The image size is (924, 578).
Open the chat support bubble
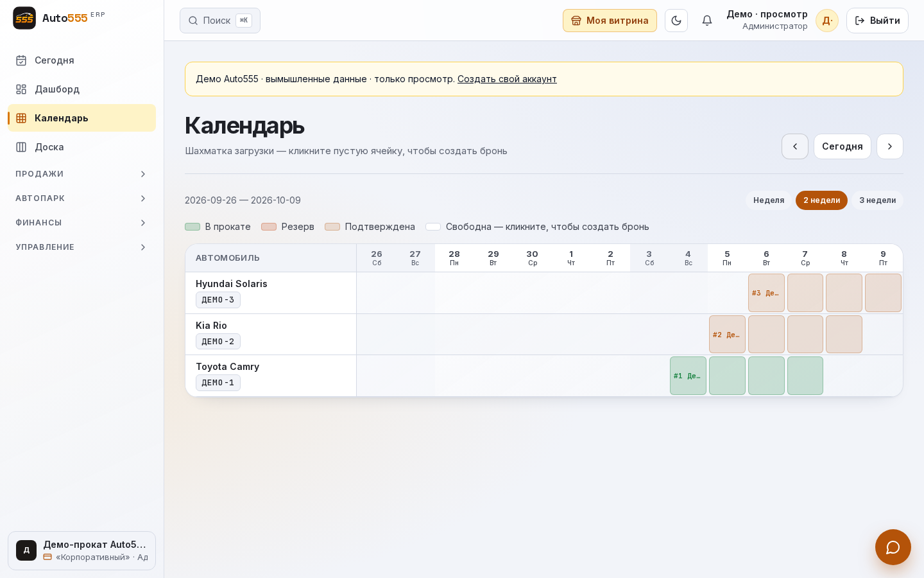[893, 547]
